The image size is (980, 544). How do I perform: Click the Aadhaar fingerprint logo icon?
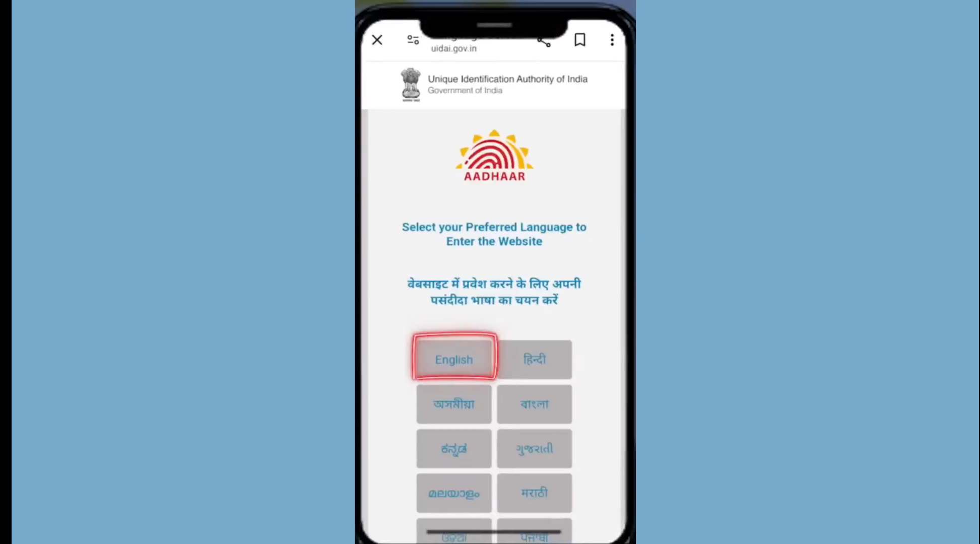[x=494, y=155]
